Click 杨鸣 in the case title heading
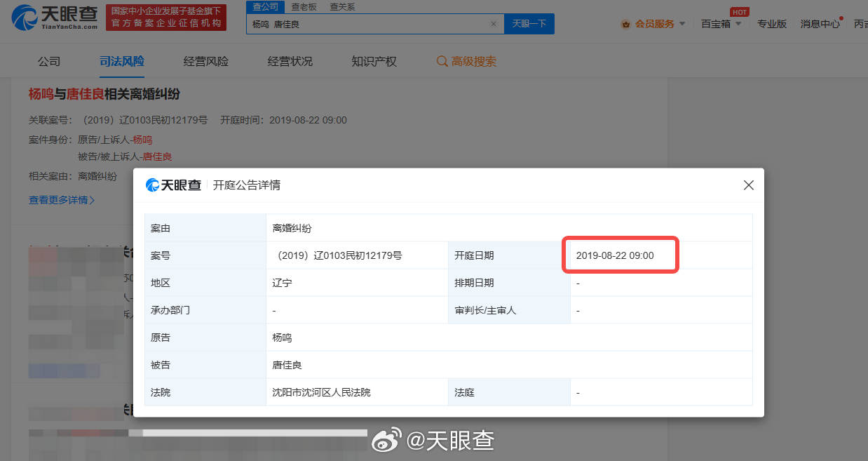This screenshot has height=461, width=868. (41, 95)
